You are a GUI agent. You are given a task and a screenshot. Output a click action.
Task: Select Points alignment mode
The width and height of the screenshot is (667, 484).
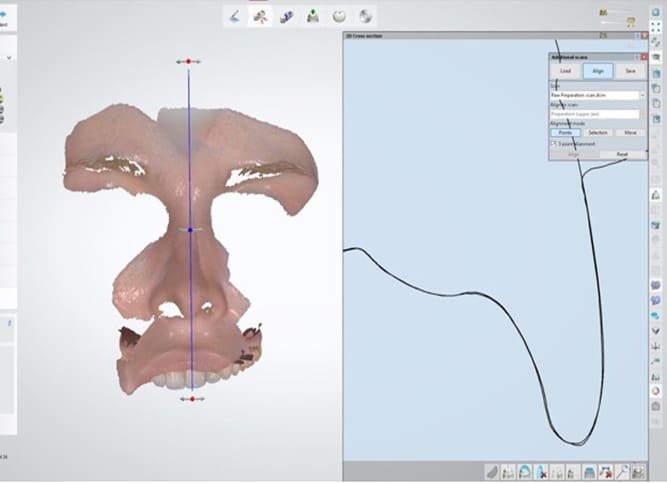[x=565, y=132]
